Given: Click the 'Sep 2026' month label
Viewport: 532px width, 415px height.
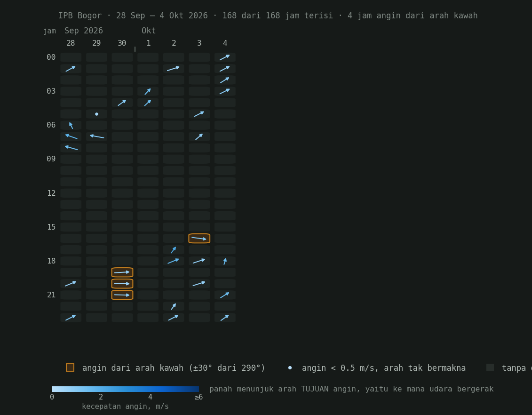Looking at the screenshot, I should point(83,31).
